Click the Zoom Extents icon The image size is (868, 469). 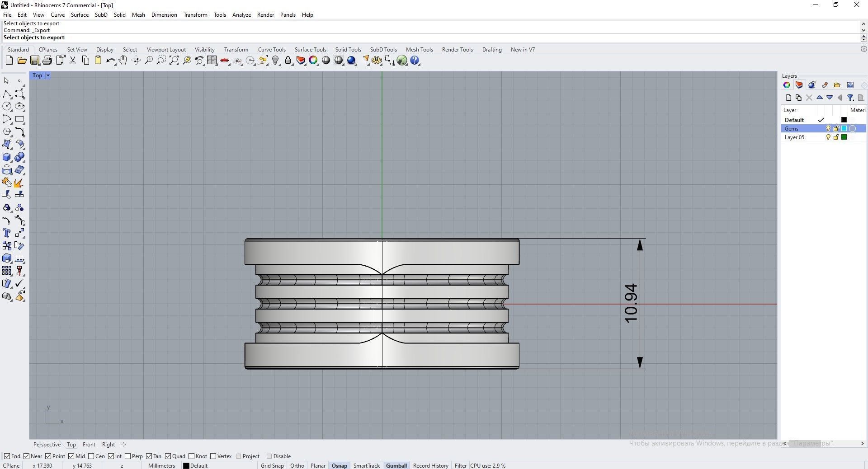pyautogui.click(x=174, y=61)
